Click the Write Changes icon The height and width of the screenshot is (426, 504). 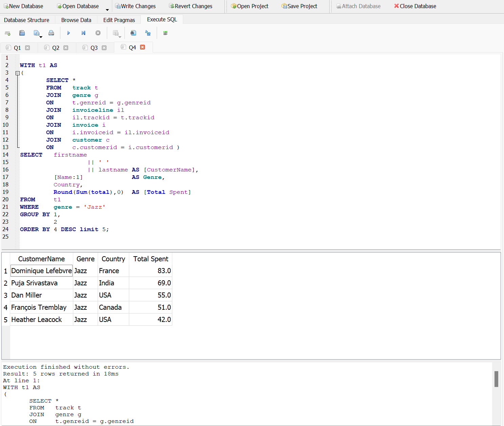tap(135, 6)
